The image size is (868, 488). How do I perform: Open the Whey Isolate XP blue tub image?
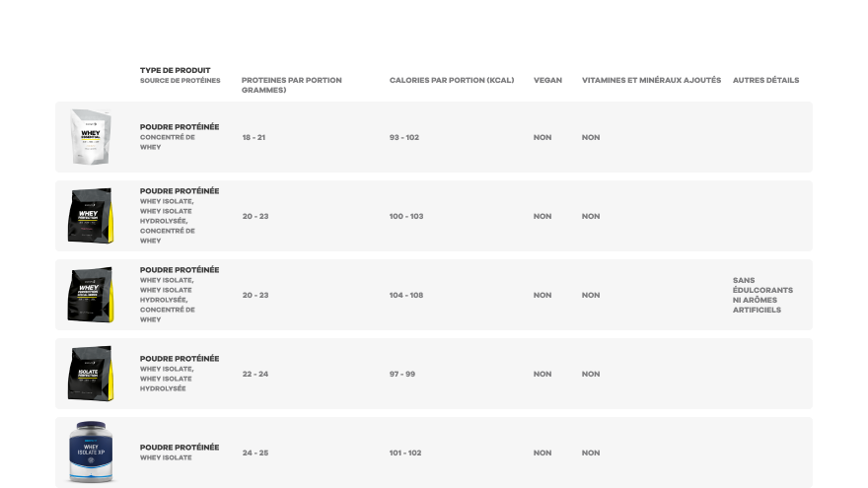point(91,453)
